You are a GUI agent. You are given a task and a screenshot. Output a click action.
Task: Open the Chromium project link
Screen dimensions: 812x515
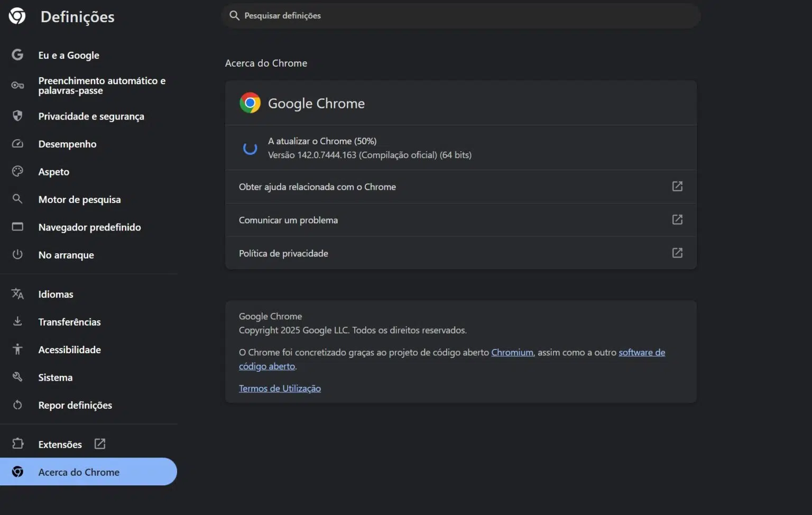tap(512, 352)
